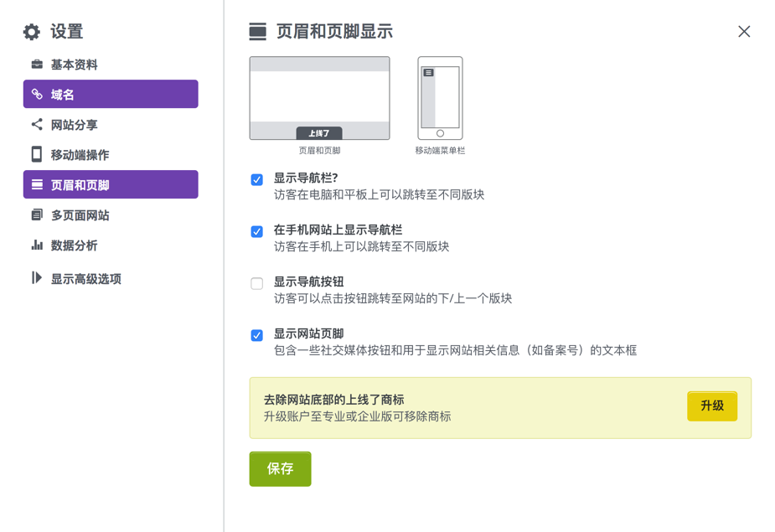Uncheck the 显示网站页脚 checkbox
Screen dimensions: 775x532
click(x=257, y=335)
